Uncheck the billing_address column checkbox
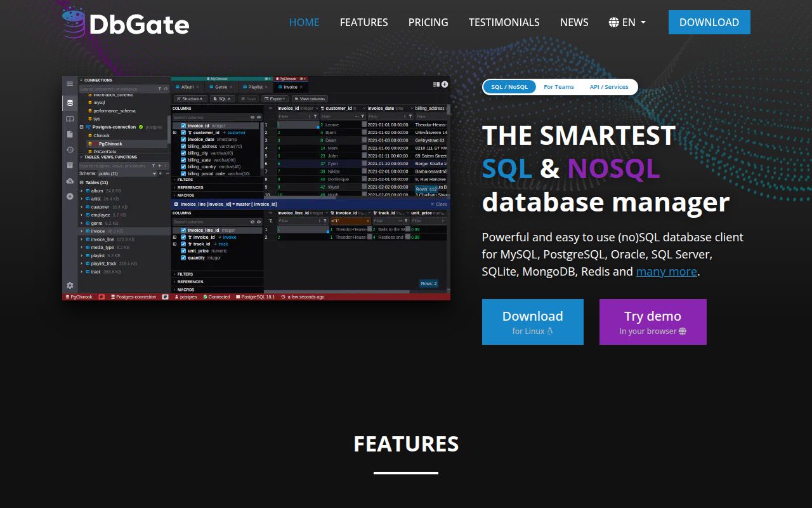The image size is (812, 508). pyautogui.click(x=183, y=147)
